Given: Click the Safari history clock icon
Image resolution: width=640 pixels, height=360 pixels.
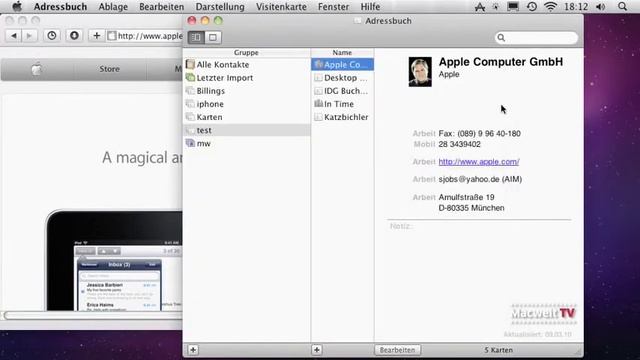Looking at the screenshot, I should click(x=52, y=36).
